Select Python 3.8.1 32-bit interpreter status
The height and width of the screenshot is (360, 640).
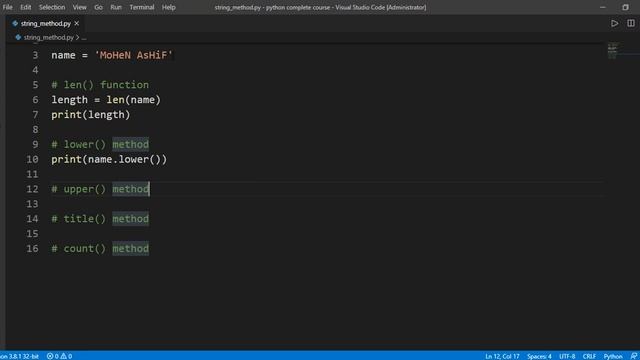(x=19, y=356)
